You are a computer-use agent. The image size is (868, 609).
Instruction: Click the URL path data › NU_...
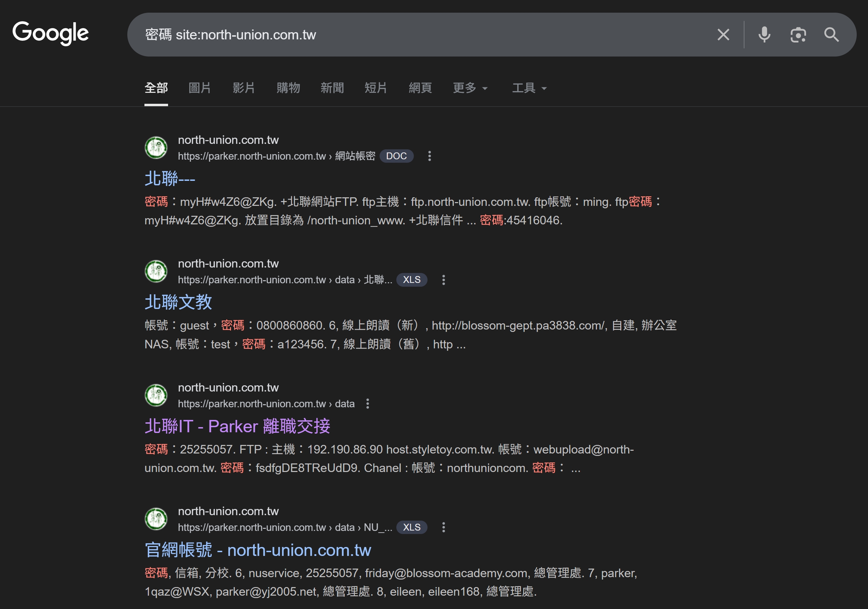click(285, 527)
